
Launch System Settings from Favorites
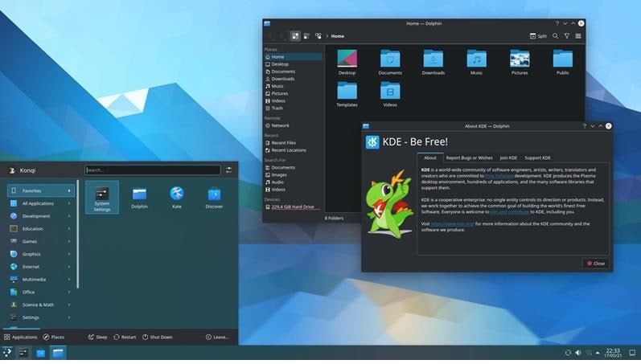102,198
